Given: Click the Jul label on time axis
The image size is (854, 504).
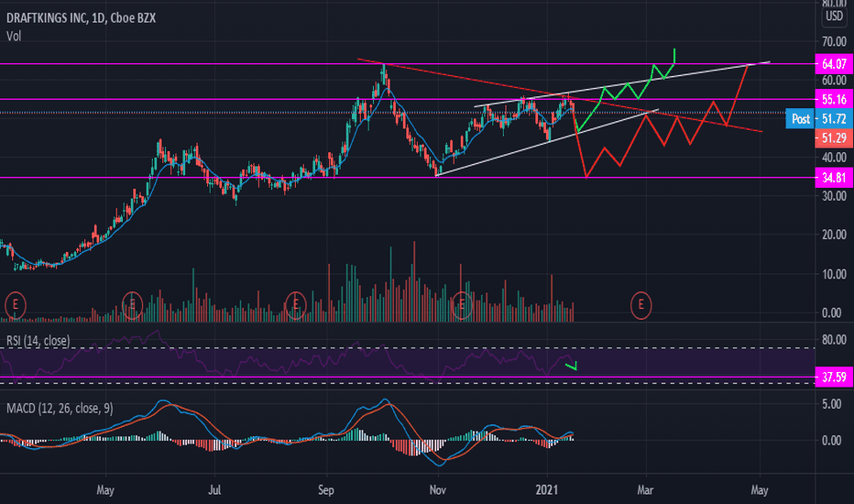Looking at the screenshot, I should [214, 490].
